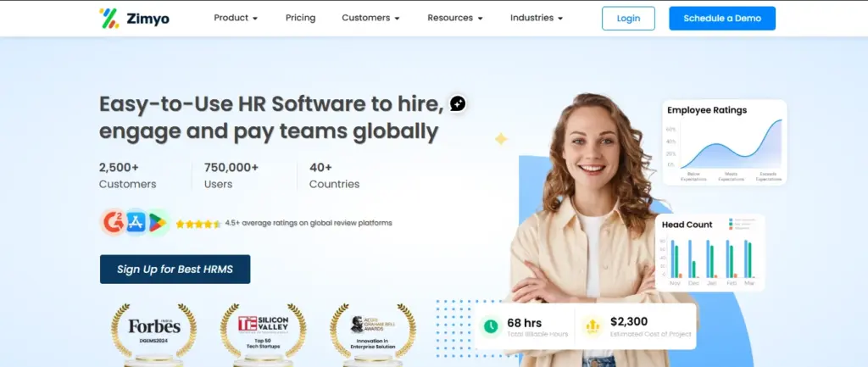Click the G2 review platform icon
Viewport: 868px width, 367px height.
(x=113, y=223)
